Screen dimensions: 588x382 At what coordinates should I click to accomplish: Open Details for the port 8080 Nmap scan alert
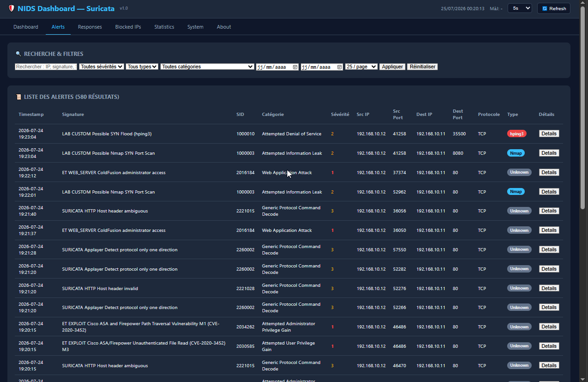pyautogui.click(x=549, y=153)
